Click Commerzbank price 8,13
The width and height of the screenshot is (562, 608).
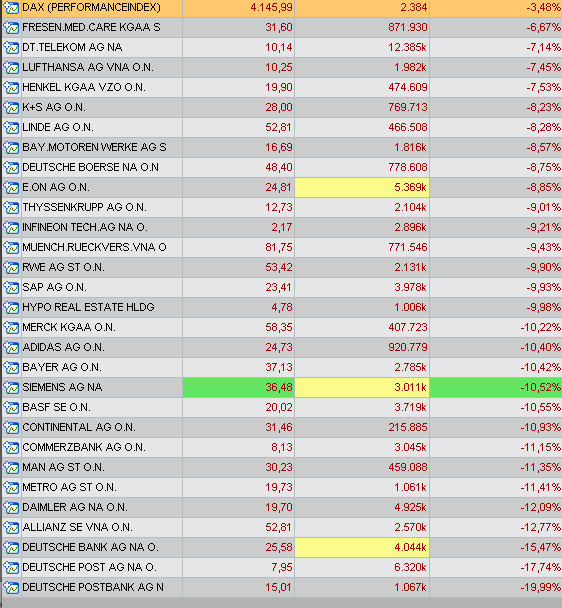point(282,447)
